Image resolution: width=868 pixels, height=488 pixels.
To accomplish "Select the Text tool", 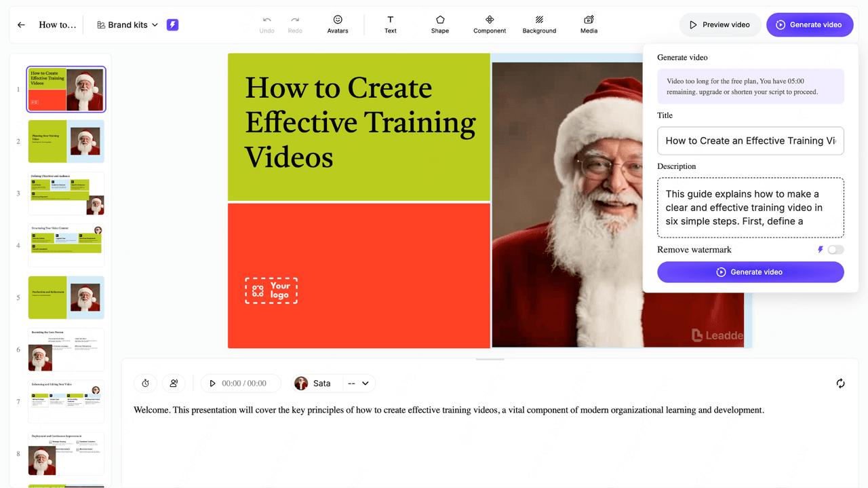I will [x=391, y=24].
